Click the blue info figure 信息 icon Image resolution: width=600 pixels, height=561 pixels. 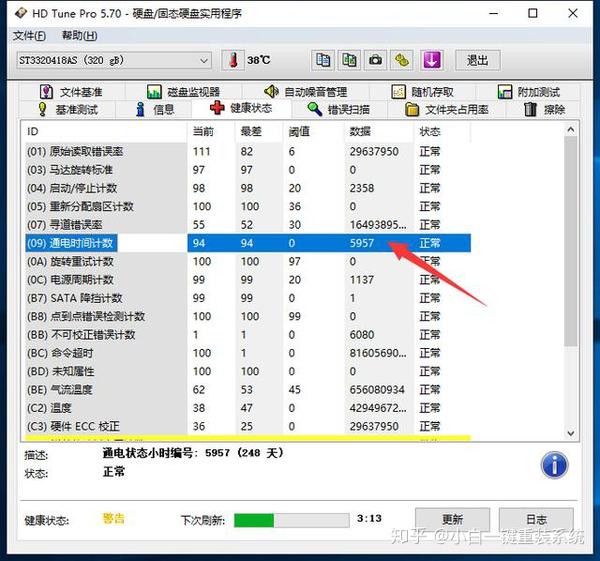pos(140,109)
